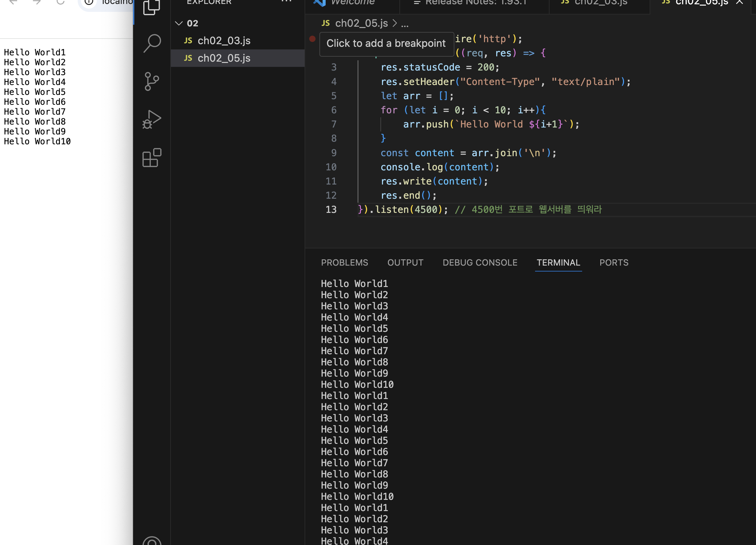Open the Accounts icon in activity bar
756x545 pixels.
(152, 541)
